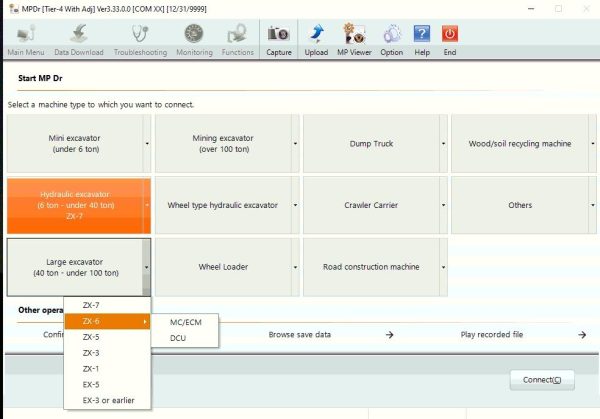The width and height of the screenshot is (600, 419).
Task: Choose ZX-6 in model menu
Action: pyautogui.click(x=107, y=321)
